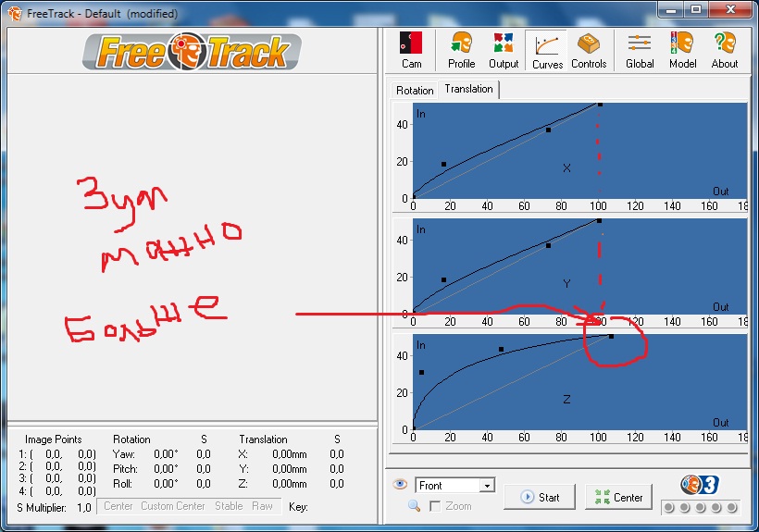Image resolution: width=759 pixels, height=532 pixels.
Task: Toggle the eye view icon
Action: 400,484
